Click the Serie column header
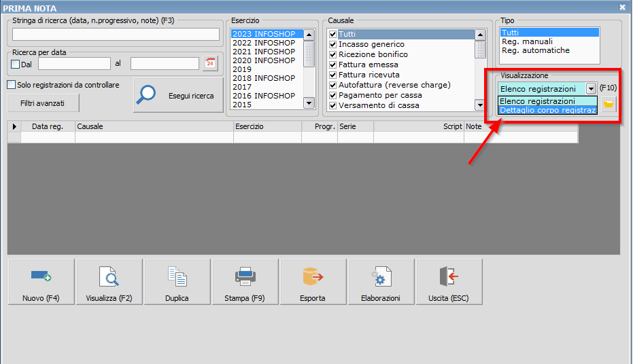Screen dimensions: 633x364 pos(356,126)
